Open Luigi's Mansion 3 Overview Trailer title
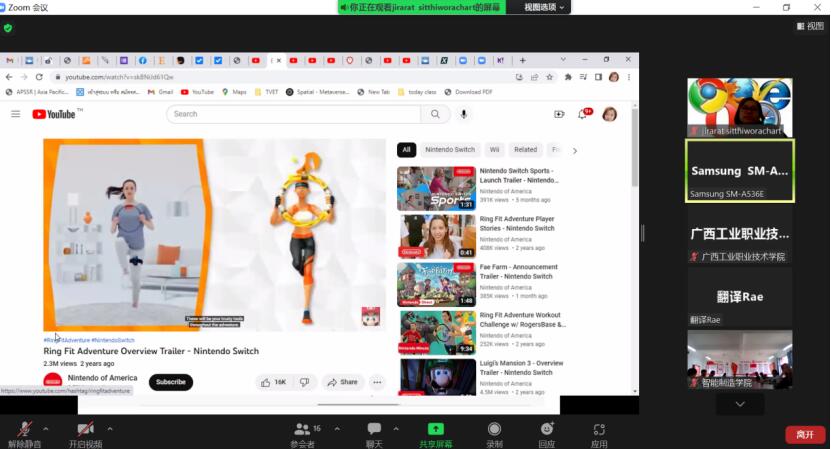This screenshot has height=449, width=831. (x=521, y=368)
